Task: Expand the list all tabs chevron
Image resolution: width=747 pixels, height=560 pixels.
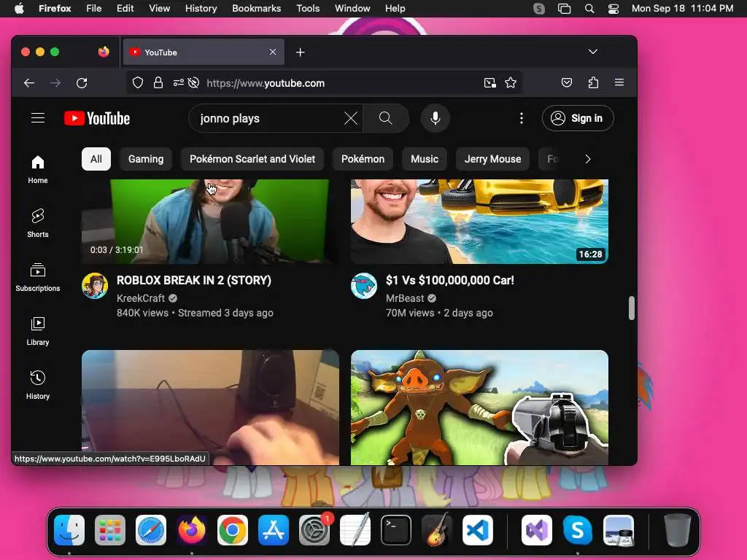Action: click(x=592, y=52)
